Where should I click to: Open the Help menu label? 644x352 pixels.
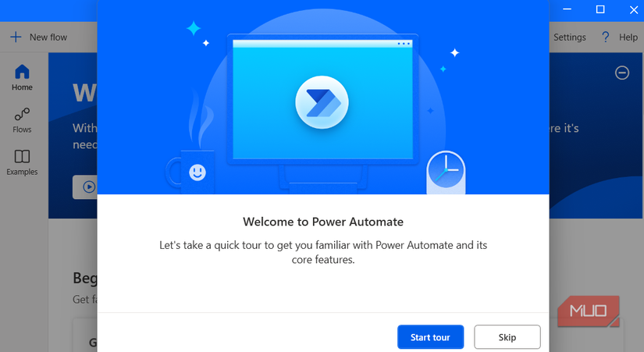628,37
